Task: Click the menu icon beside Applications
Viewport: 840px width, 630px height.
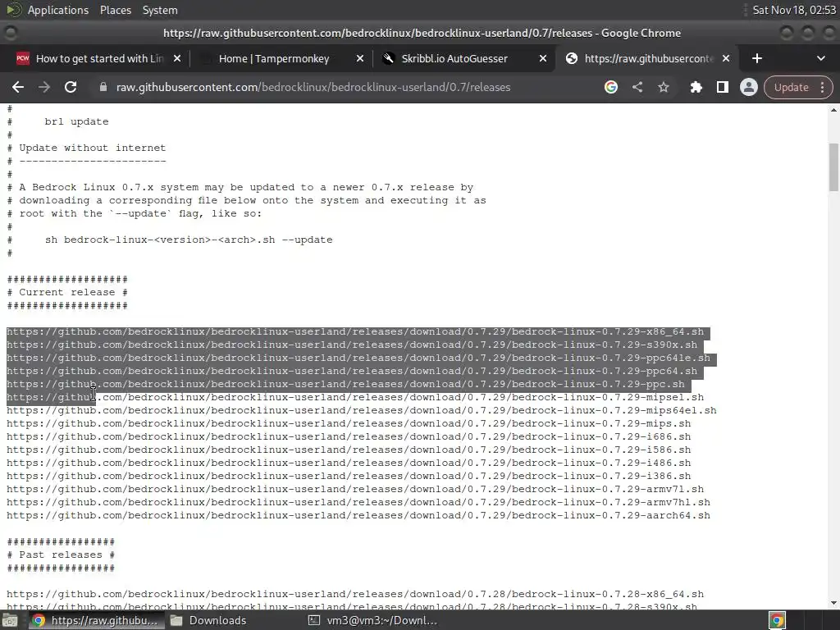Action: click(x=14, y=10)
